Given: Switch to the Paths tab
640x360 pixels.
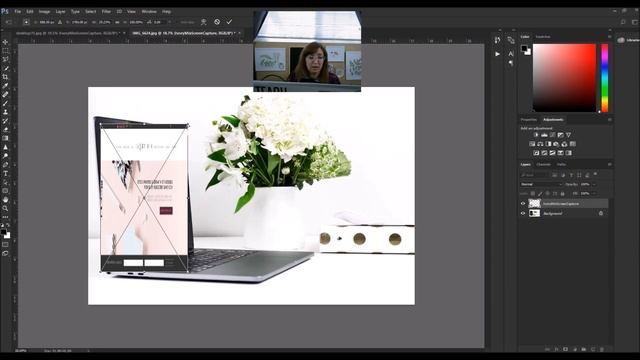Looking at the screenshot, I should [x=562, y=164].
